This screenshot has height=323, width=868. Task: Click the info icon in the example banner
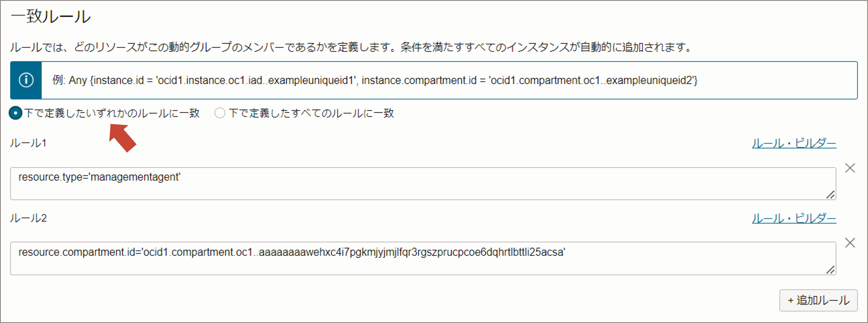[26, 80]
